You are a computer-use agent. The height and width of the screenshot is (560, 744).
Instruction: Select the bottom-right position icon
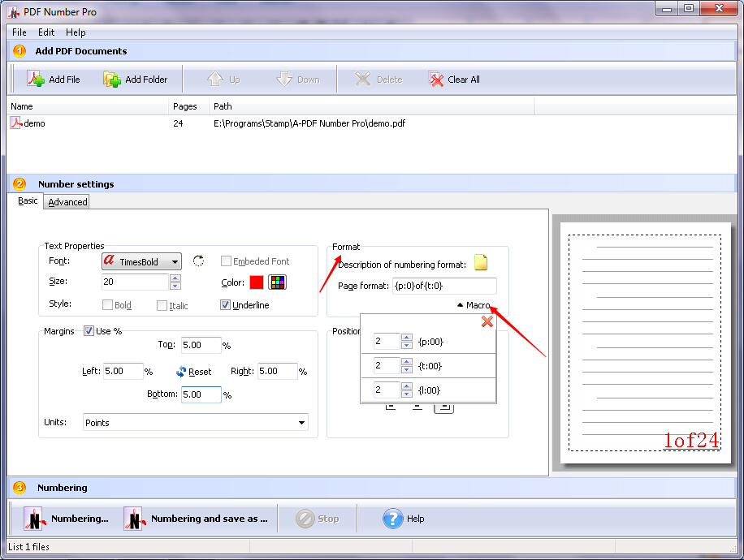443,407
